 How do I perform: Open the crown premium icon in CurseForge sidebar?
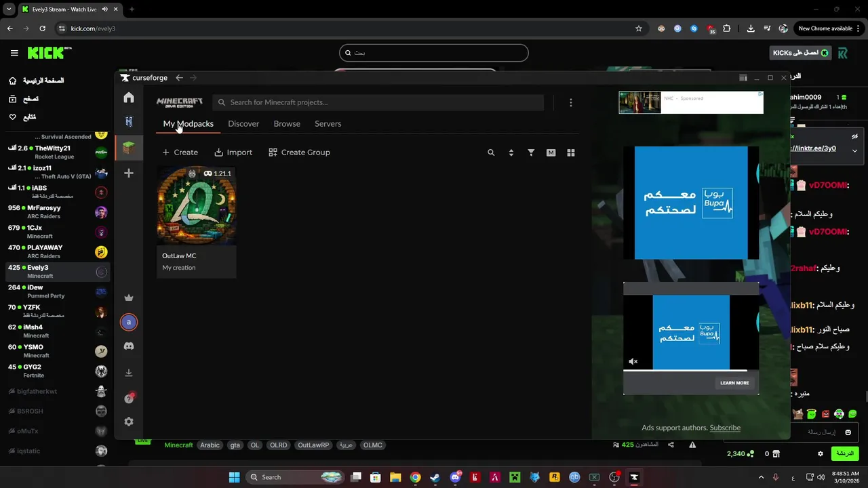click(x=129, y=298)
